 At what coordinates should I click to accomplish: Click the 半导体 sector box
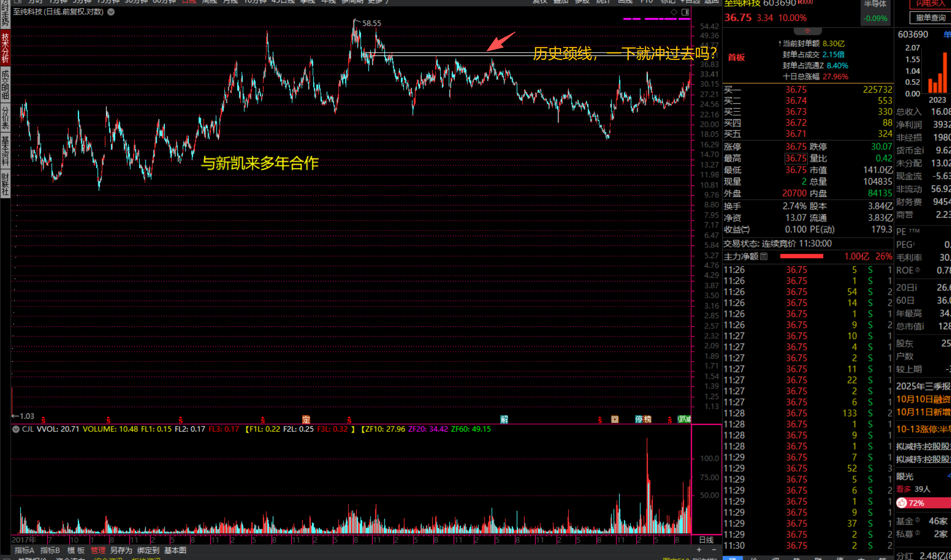pyautogui.click(x=875, y=12)
